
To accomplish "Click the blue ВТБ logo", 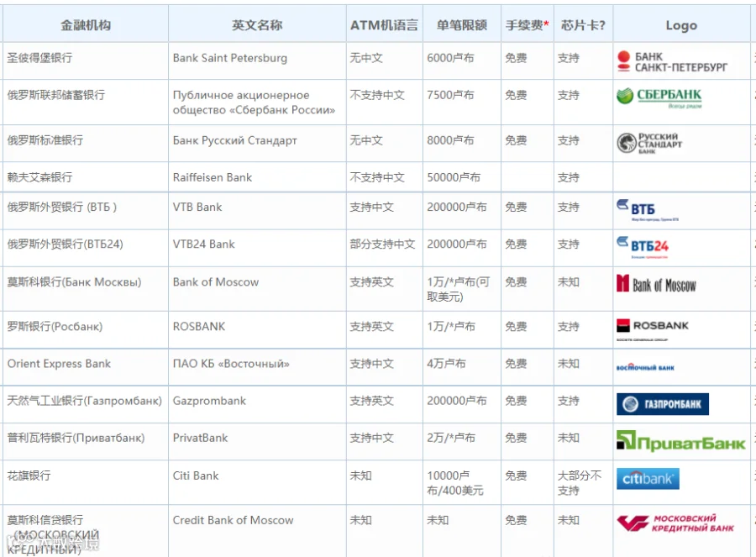I will pos(647,210).
